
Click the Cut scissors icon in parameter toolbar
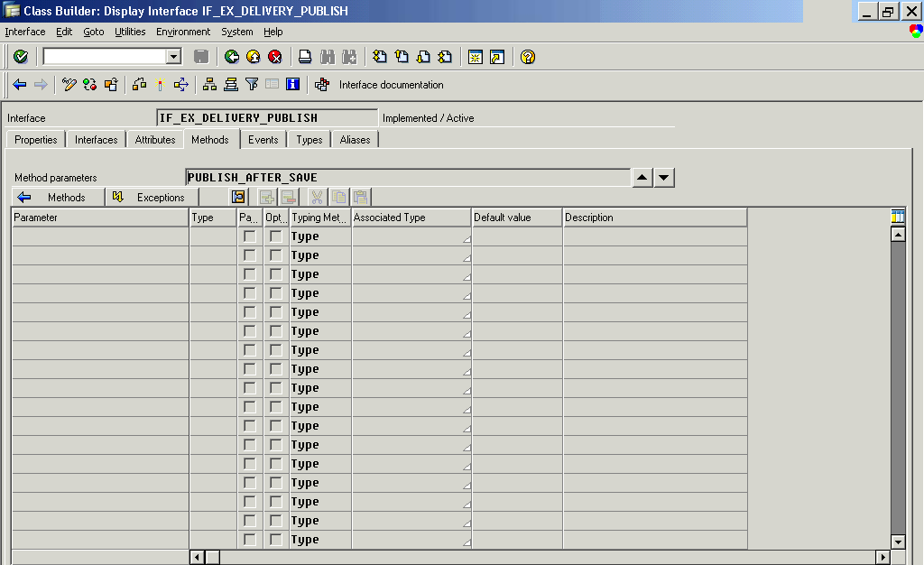pyautogui.click(x=317, y=197)
